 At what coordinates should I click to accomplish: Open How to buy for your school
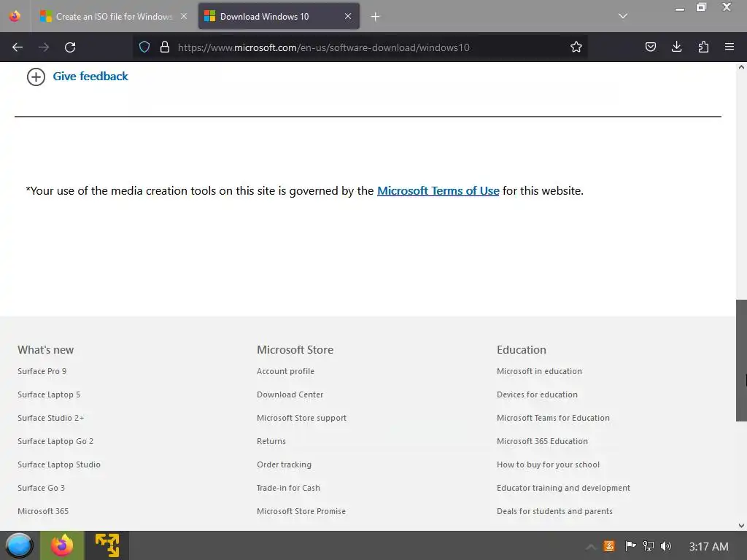pyautogui.click(x=548, y=464)
